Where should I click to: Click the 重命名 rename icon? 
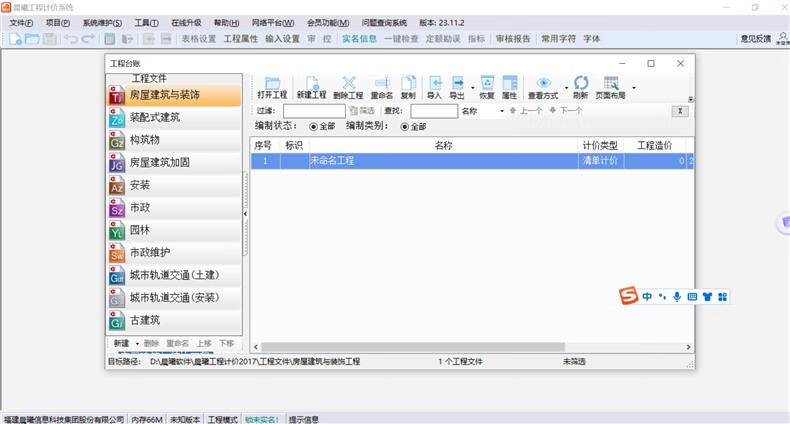381,84
